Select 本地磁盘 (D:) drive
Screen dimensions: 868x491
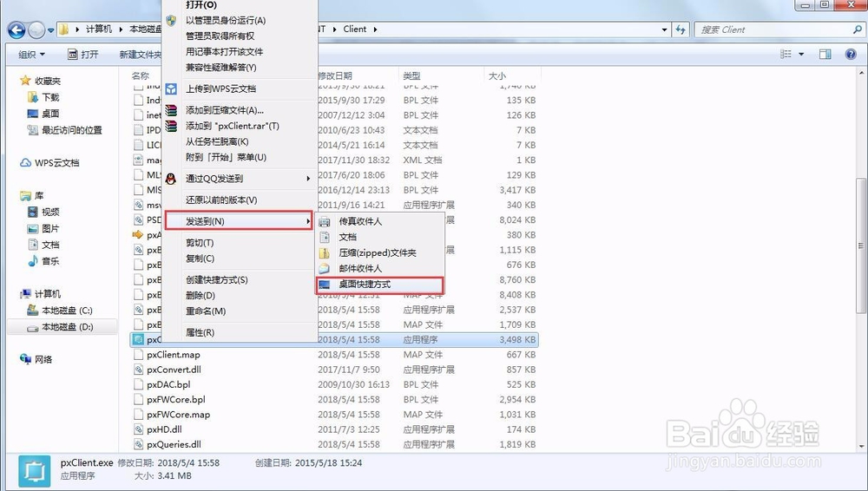click(x=60, y=327)
